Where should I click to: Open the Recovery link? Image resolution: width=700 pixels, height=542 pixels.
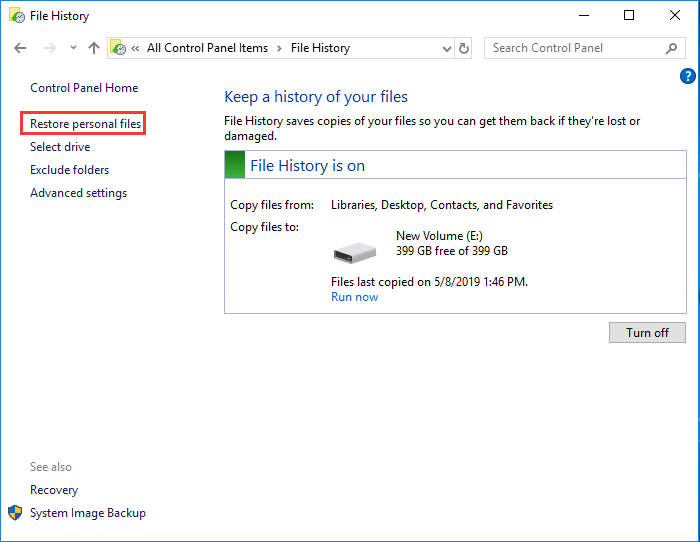[x=54, y=490]
